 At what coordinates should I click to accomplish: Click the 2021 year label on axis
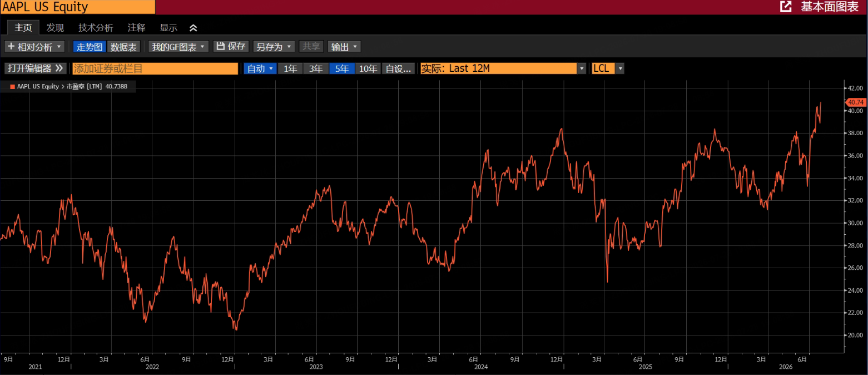35,367
